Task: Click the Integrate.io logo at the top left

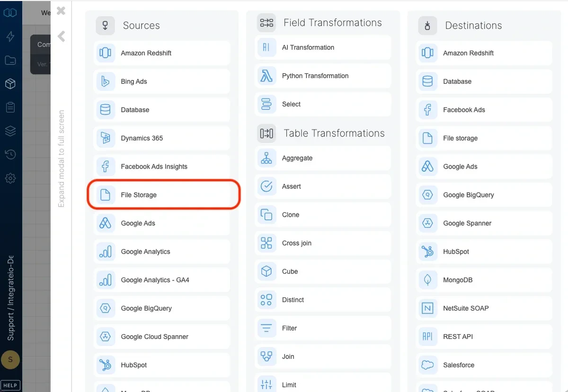Action: coord(10,13)
